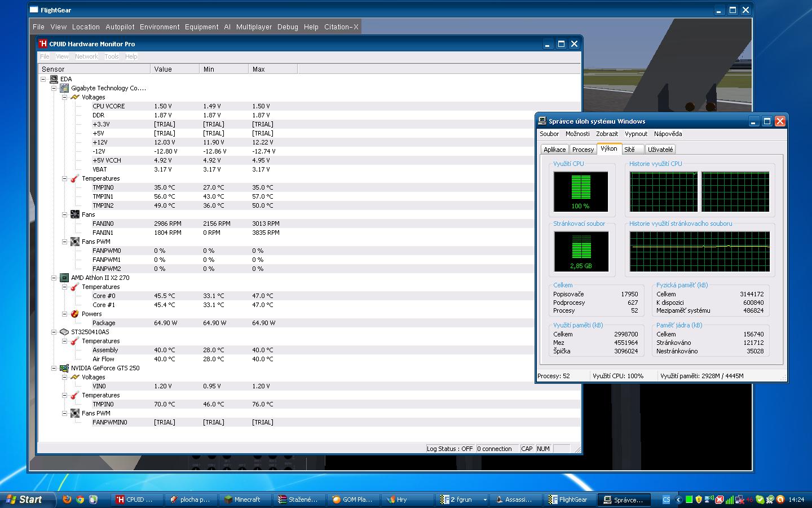The image size is (812, 508).
Task: Click the lightning icon under NVIDIA GeForce
Action: (75, 377)
